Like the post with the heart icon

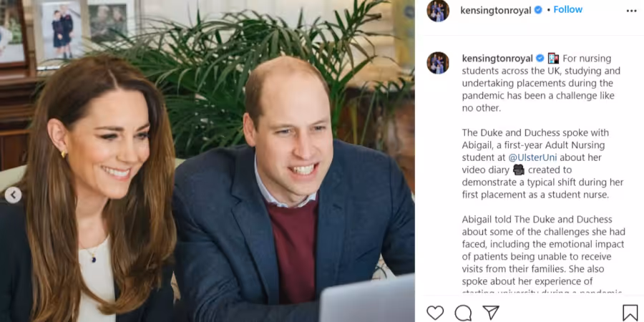click(435, 313)
